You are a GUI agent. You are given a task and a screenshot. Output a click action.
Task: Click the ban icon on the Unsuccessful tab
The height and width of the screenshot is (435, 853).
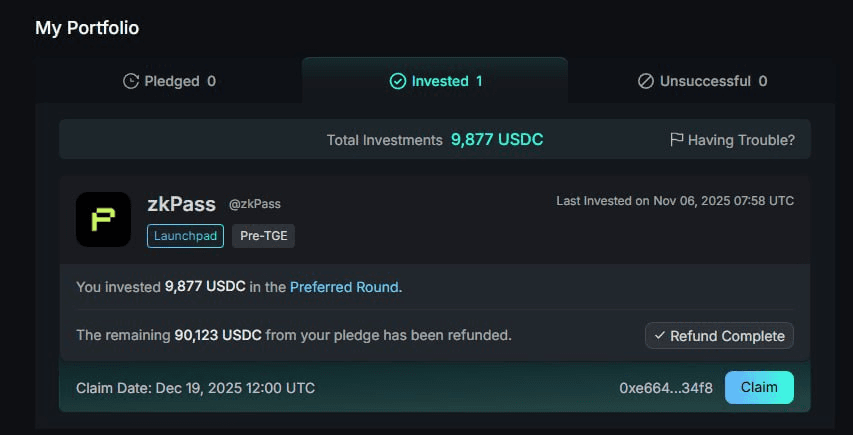(x=646, y=81)
